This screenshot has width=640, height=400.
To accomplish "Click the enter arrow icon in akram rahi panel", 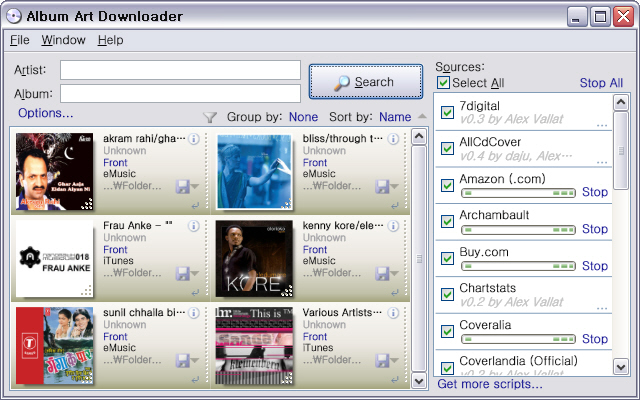I will tap(195, 206).
